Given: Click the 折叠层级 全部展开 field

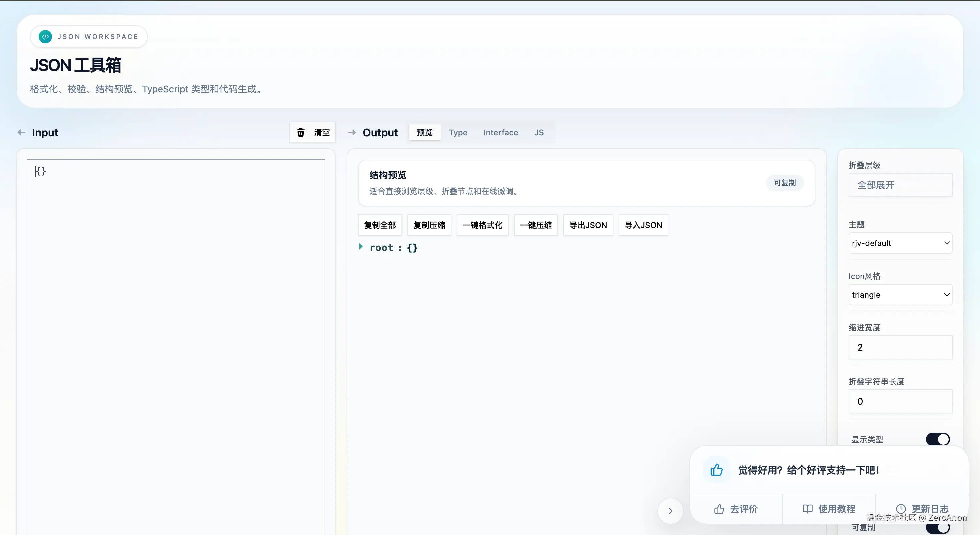Looking at the screenshot, I should pyautogui.click(x=900, y=185).
